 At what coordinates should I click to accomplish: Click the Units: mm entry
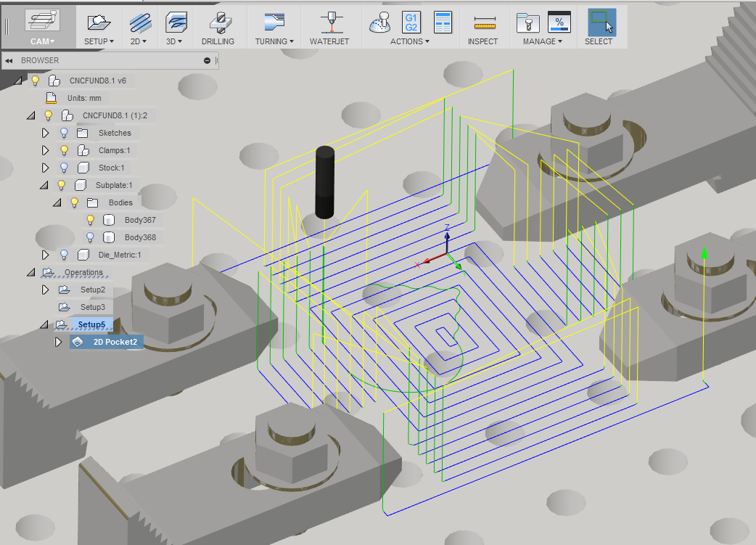[x=84, y=98]
